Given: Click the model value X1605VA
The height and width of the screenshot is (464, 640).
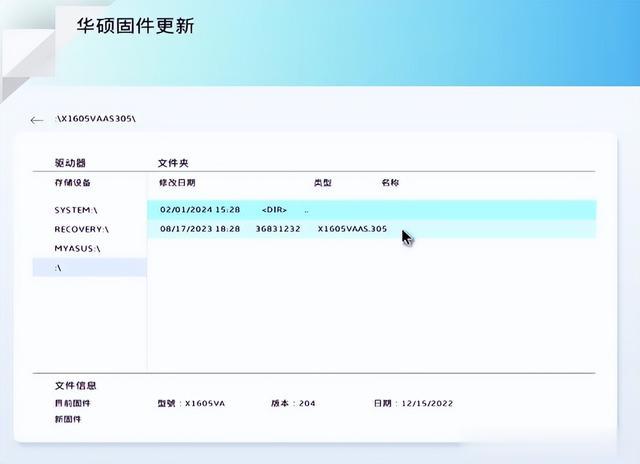Looking at the screenshot, I should tap(205, 404).
